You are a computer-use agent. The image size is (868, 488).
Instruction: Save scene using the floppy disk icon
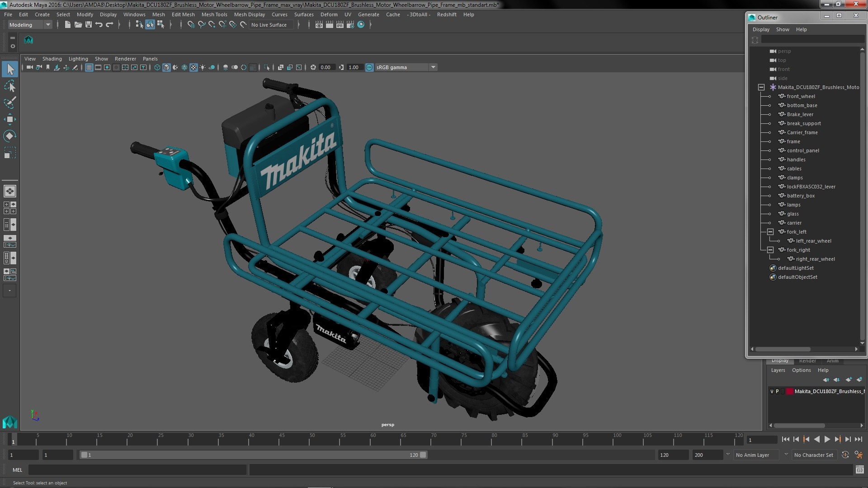89,25
